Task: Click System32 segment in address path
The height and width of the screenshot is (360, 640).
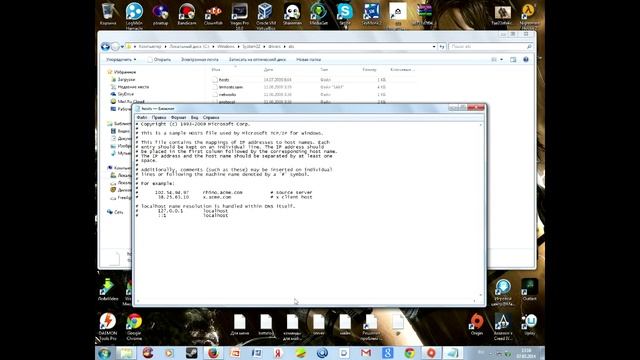Action: tap(251, 47)
